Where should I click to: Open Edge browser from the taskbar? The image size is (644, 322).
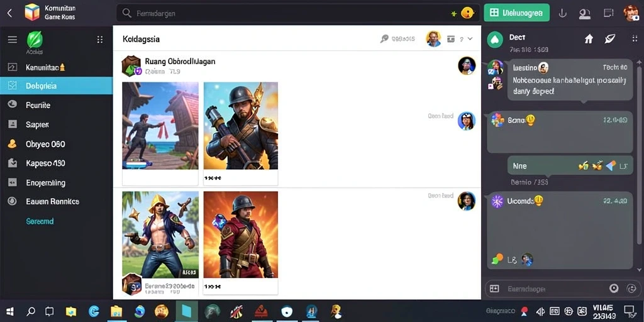tap(94, 311)
